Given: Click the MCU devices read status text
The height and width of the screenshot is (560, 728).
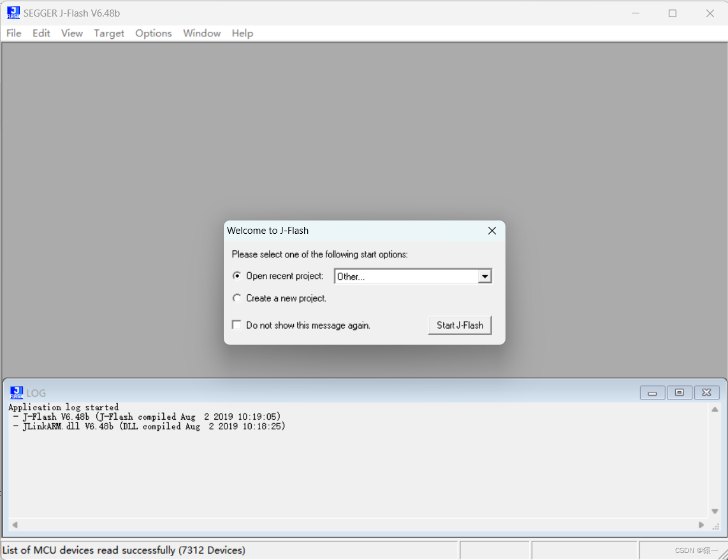Looking at the screenshot, I should pos(124,550).
